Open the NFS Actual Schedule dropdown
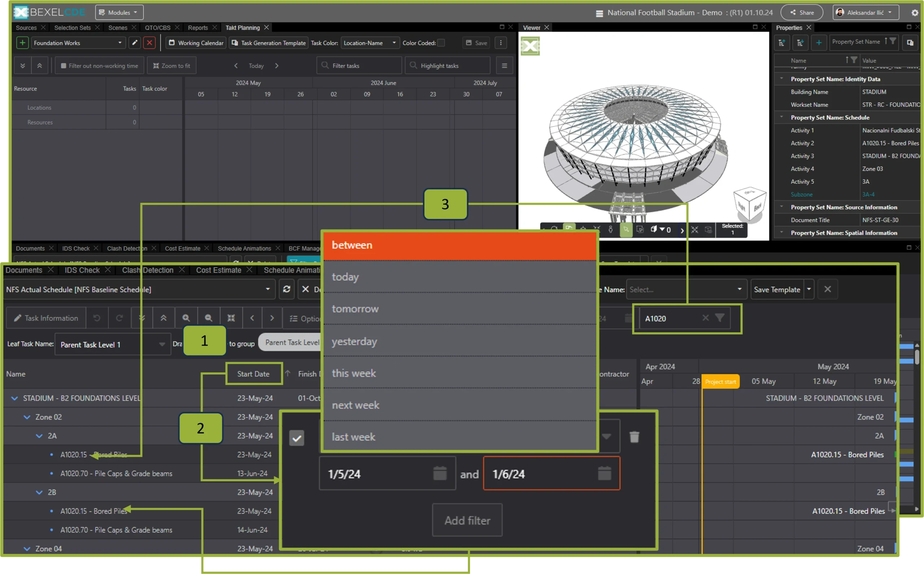Screen dimensions: 924x574 pos(139,289)
